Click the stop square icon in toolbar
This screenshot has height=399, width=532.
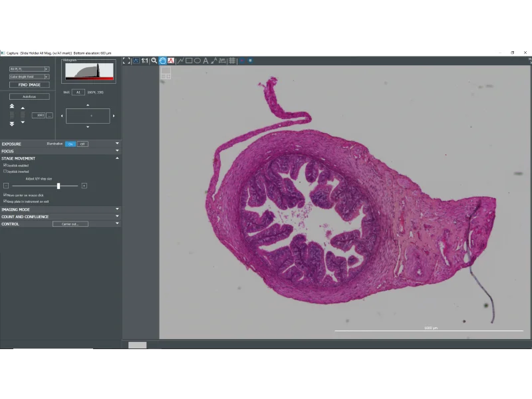tap(251, 61)
